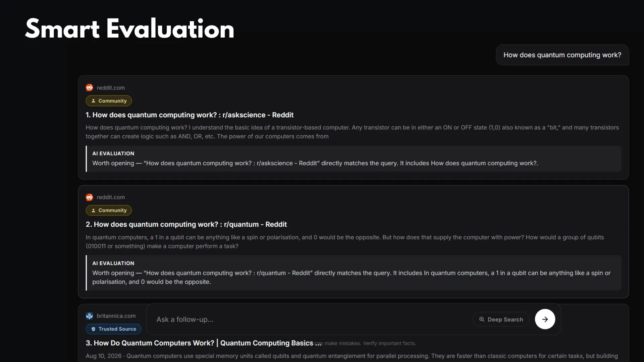Click the person icon in the r/quantum Community badge

(x=94, y=210)
